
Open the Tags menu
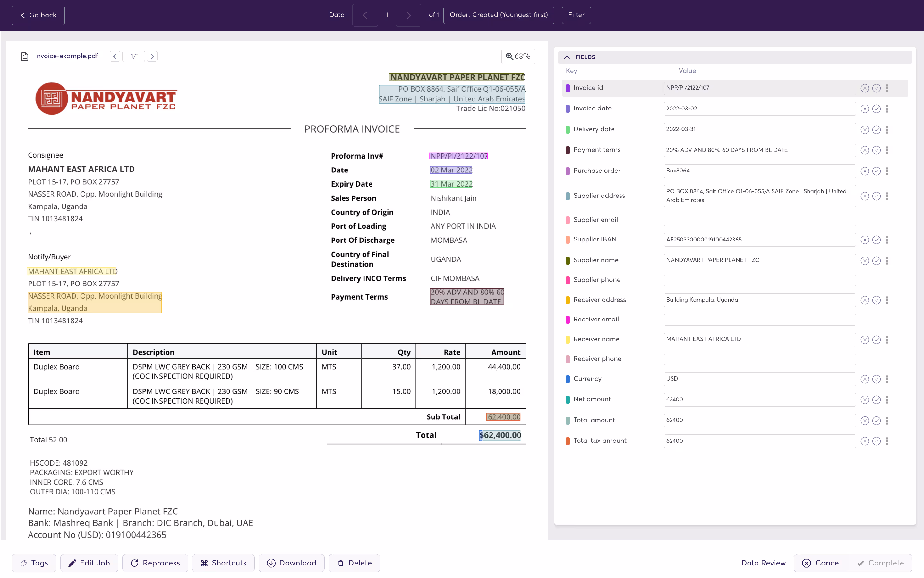coord(34,563)
